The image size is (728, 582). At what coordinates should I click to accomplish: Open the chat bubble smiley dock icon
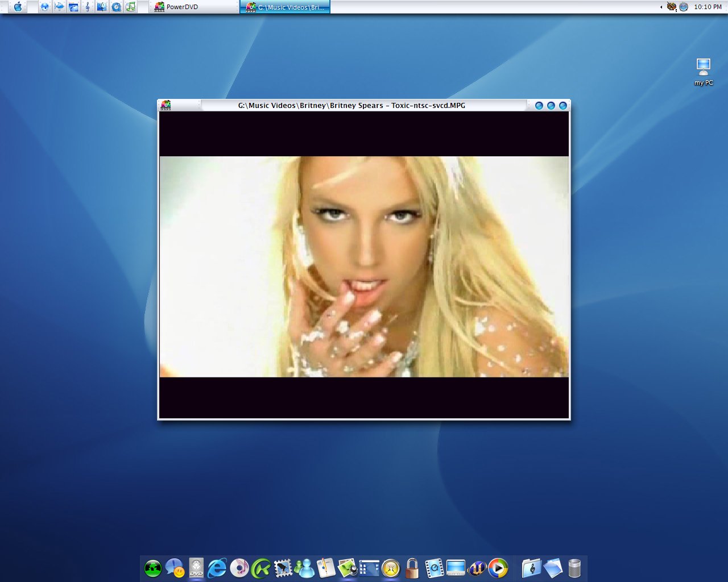click(175, 568)
